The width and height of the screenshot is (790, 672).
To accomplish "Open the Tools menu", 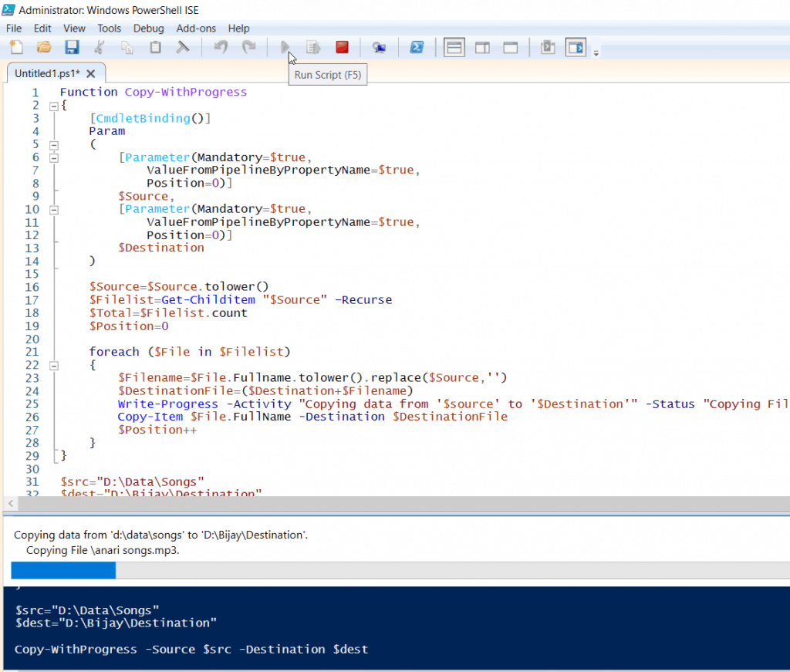I will [110, 29].
